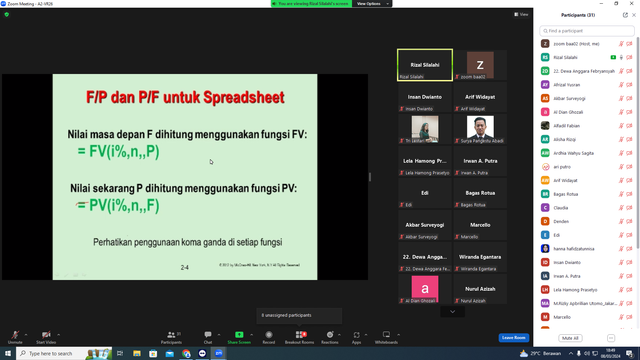
Task: Open audio options arrow next to Unmute
Action: pos(26,335)
